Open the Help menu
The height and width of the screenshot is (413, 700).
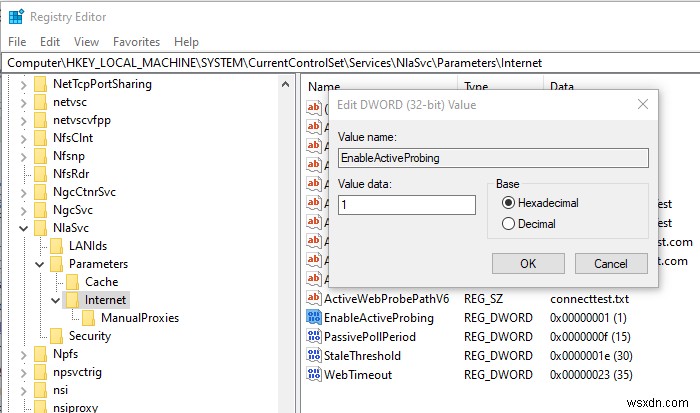pyautogui.click(x=186, y=42)
